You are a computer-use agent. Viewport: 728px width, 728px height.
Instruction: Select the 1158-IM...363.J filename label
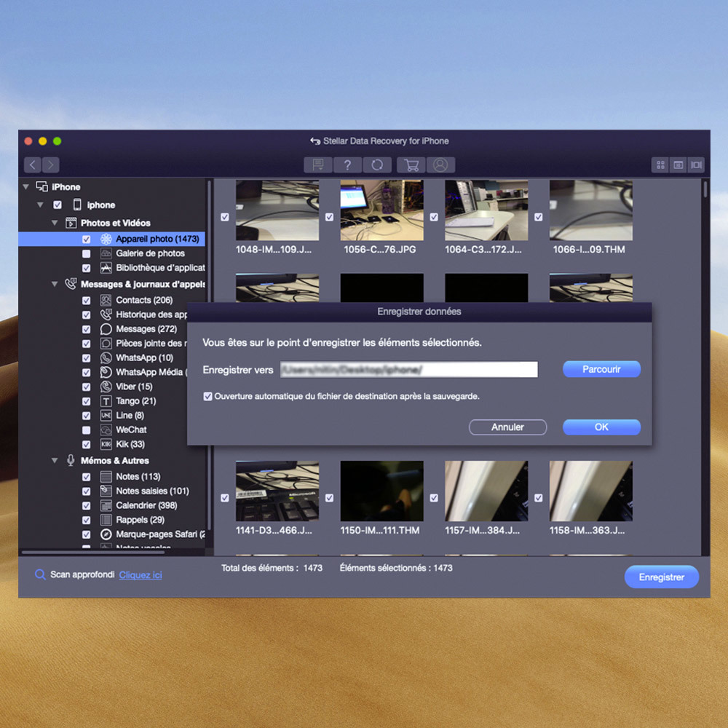coord(587,530)
